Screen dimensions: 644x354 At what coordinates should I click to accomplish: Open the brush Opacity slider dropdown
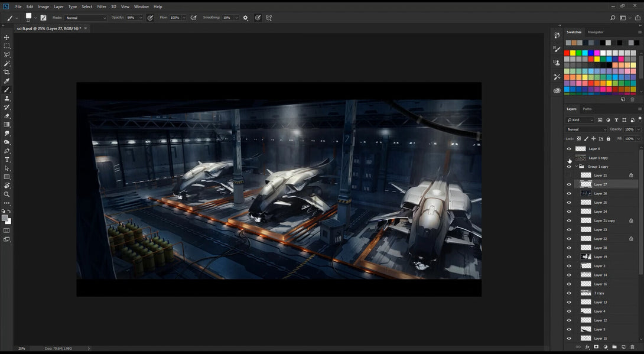pos(141,18)
